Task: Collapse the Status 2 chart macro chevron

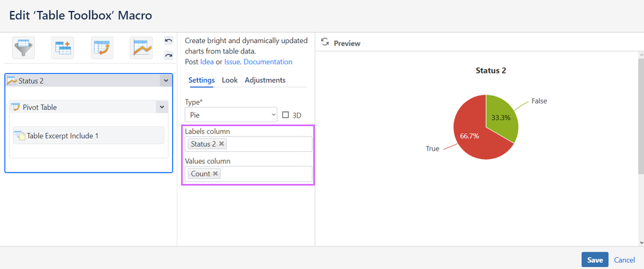Action: click(166, 81)
